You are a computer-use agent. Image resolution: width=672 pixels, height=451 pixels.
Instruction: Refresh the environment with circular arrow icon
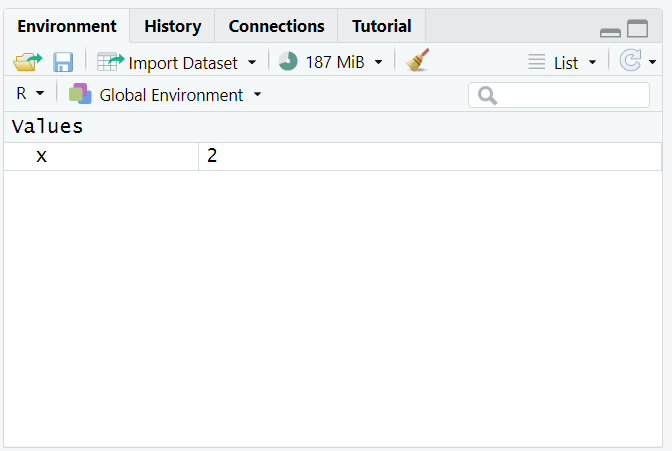point(630,62)
